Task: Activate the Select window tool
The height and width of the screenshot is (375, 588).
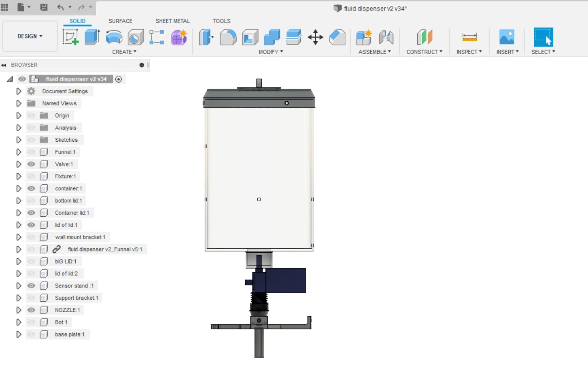Action: coord(543,37)
